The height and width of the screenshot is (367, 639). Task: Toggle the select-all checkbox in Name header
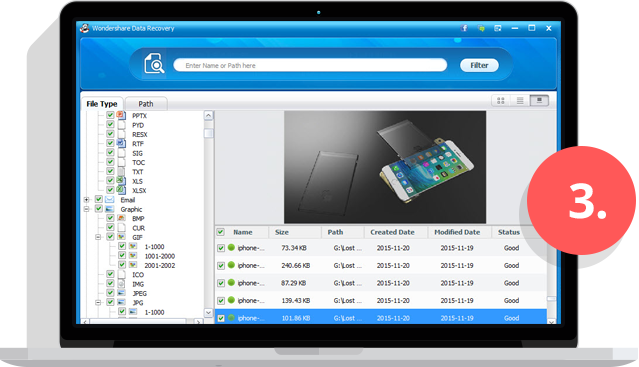[220, 232]
